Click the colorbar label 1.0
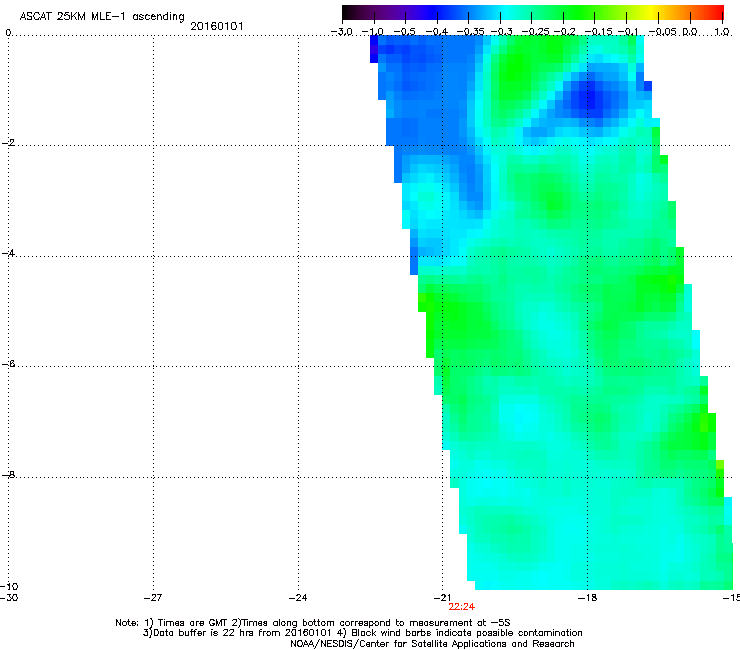The image size is (740, 650). tap(722, 32)
